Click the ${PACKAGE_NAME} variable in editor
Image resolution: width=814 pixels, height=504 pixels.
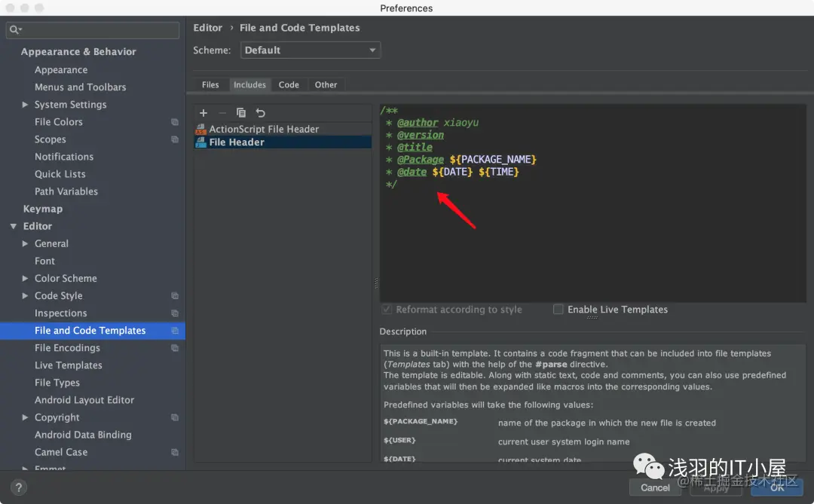493,160
